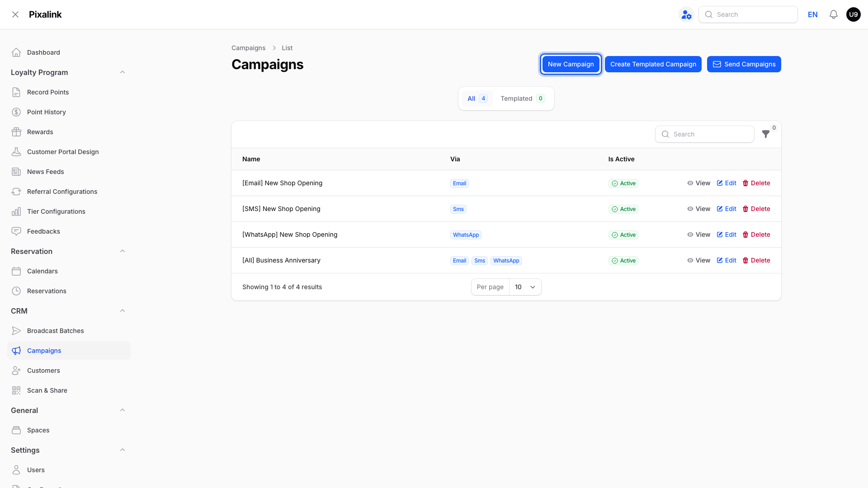The height and width of the screenshot is (488, 868).
Task: Click the Rewards gift icon
Action: (x=16, y=132)
